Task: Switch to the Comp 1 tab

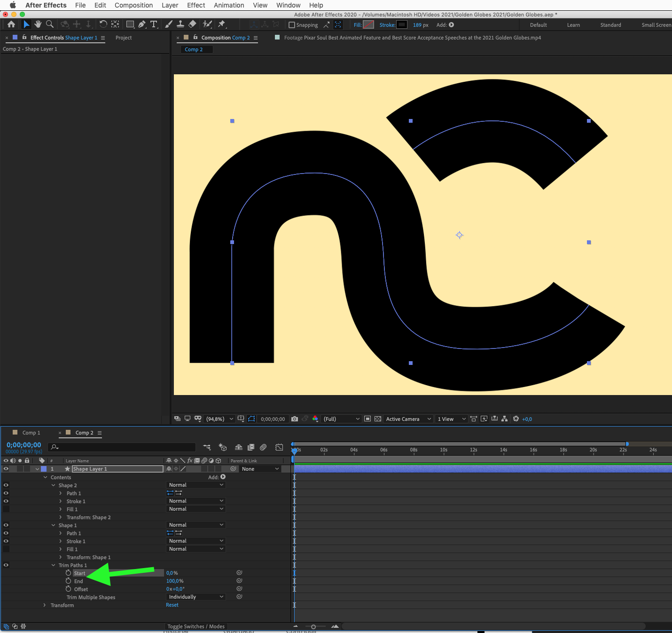Action: (x=31, y=432)
